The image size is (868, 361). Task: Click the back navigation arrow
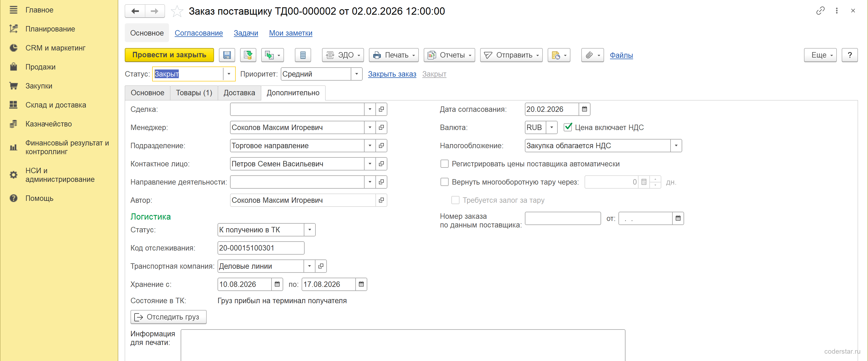[x=135, y=11]
